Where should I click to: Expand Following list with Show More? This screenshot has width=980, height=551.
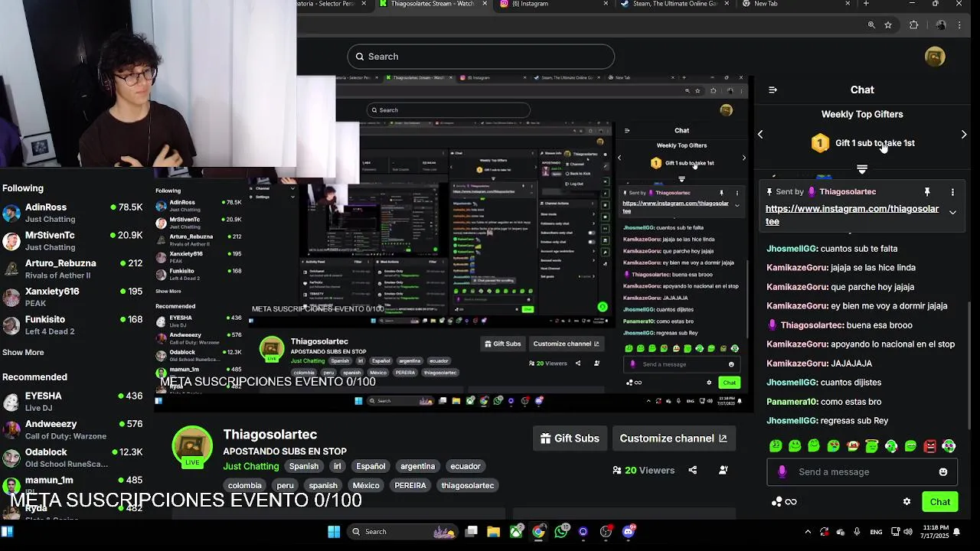pyautogui.click(x=23, y=353)
